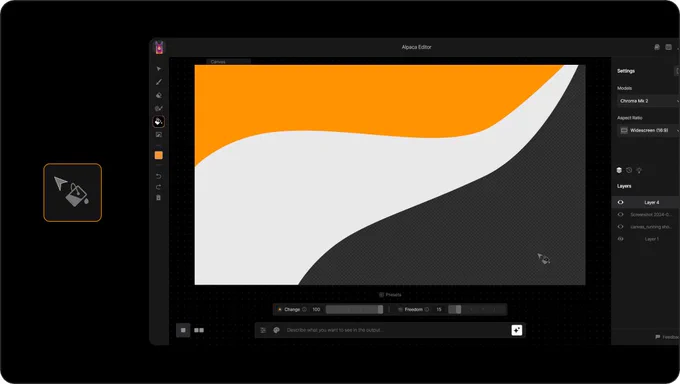Adjust the Freedom slider

pos(477,309)
